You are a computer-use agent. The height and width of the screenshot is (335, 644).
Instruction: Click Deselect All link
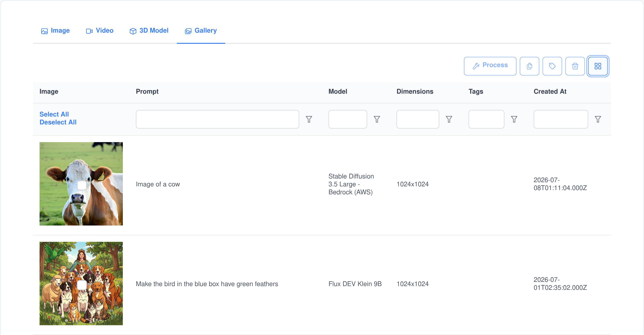point(58,122)
